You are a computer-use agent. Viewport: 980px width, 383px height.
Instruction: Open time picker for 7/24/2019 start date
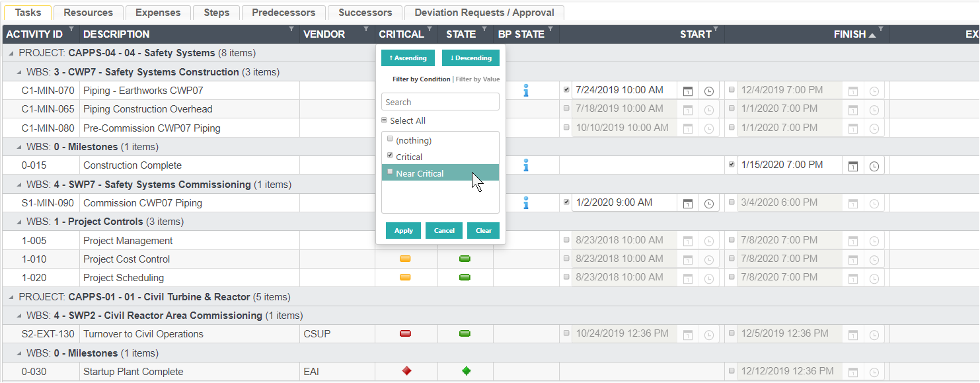point(709,91)
